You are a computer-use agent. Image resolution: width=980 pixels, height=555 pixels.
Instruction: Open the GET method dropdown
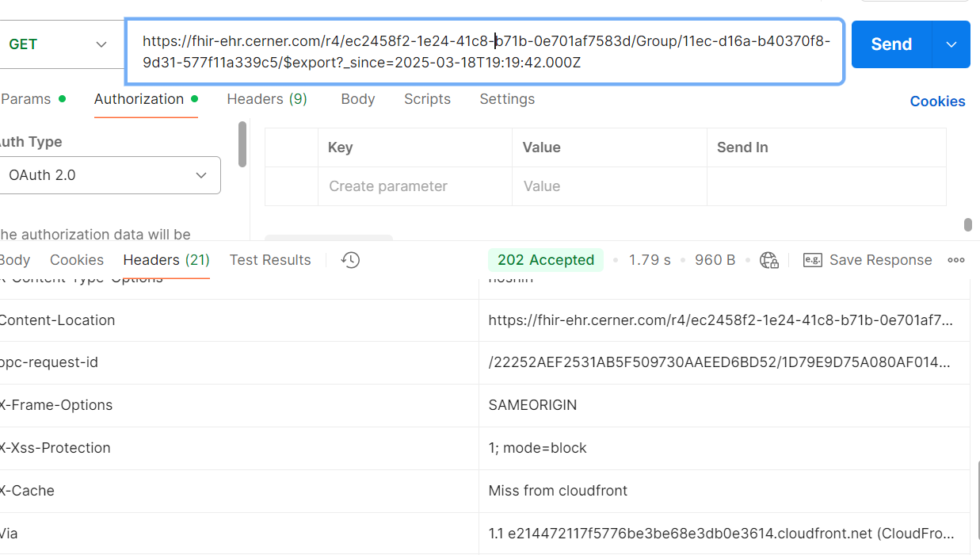57,44
